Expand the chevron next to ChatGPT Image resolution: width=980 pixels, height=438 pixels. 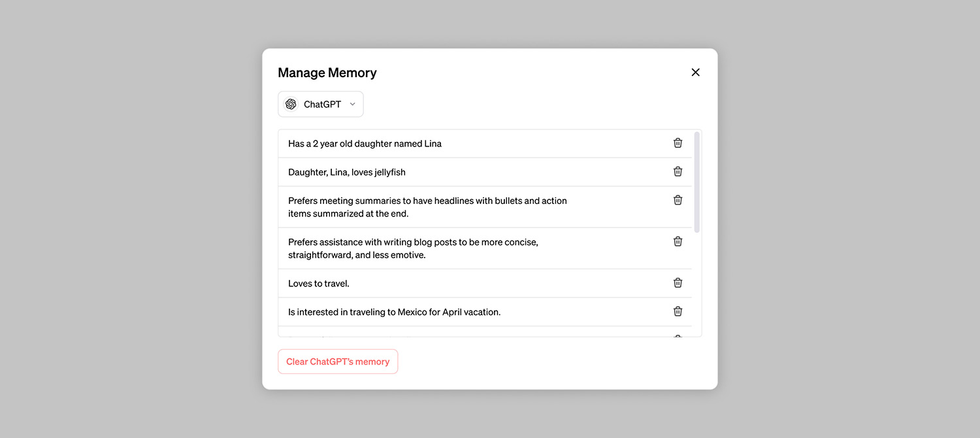click(x=353, y=105)
